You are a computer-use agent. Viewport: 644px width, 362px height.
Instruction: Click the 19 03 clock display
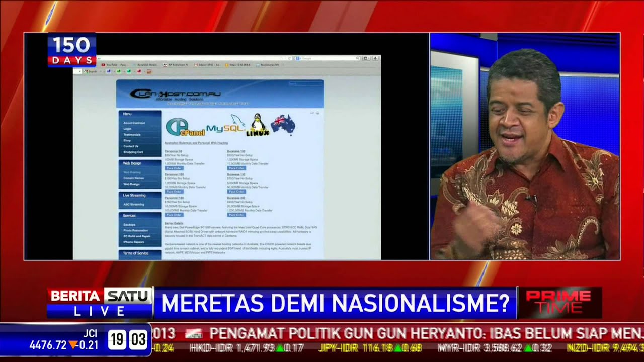tap(128, 340)
